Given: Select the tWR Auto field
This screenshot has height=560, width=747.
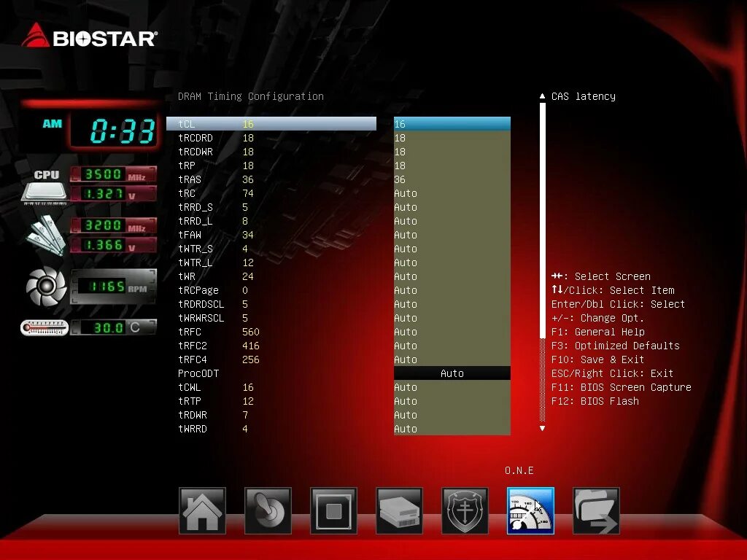Looking at the screenshot, I should click(x=452, y=276).
